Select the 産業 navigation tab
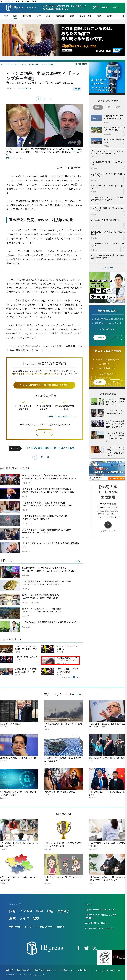The height and width of the screenshot is (980, 127). [72, 16]
